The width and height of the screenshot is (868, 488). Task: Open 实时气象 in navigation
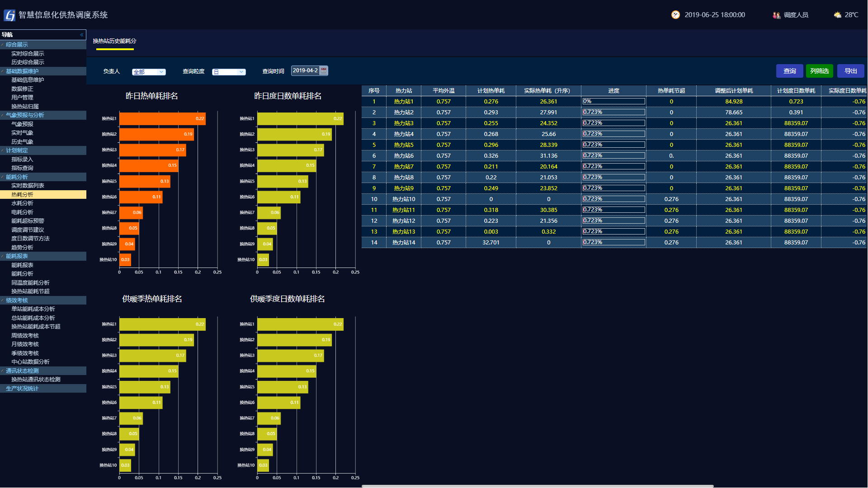22,133
